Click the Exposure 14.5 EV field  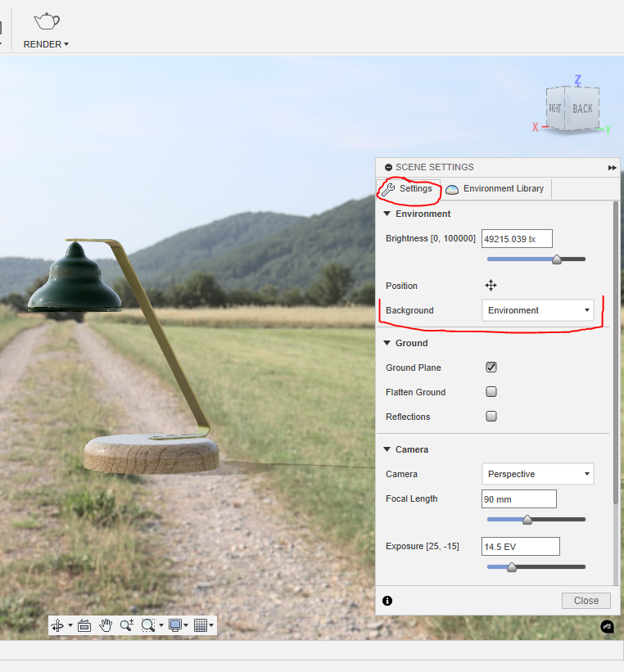click(x=521, y=547)
